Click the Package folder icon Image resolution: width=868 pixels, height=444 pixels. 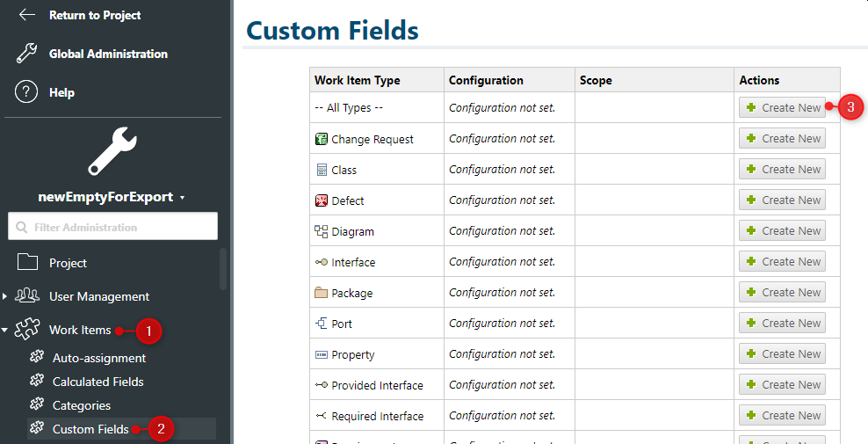coord(321,293)
